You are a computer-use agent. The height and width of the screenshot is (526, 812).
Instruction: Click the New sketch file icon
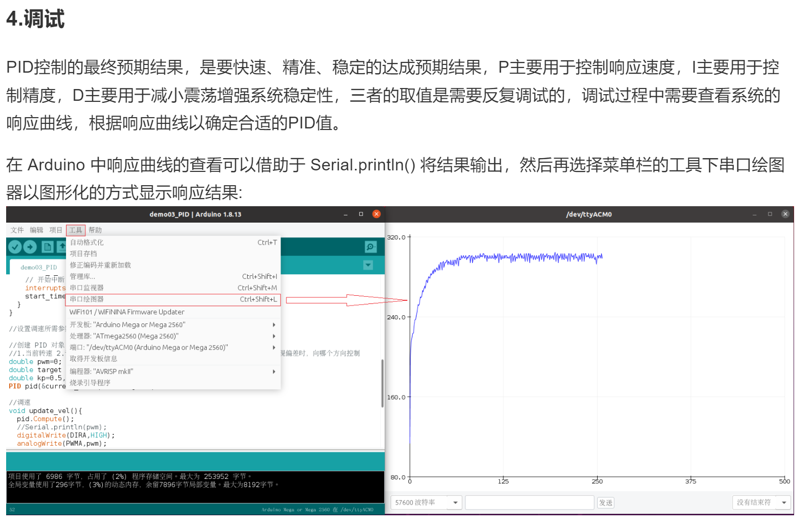pyautogui.click(x=48, y=247)
